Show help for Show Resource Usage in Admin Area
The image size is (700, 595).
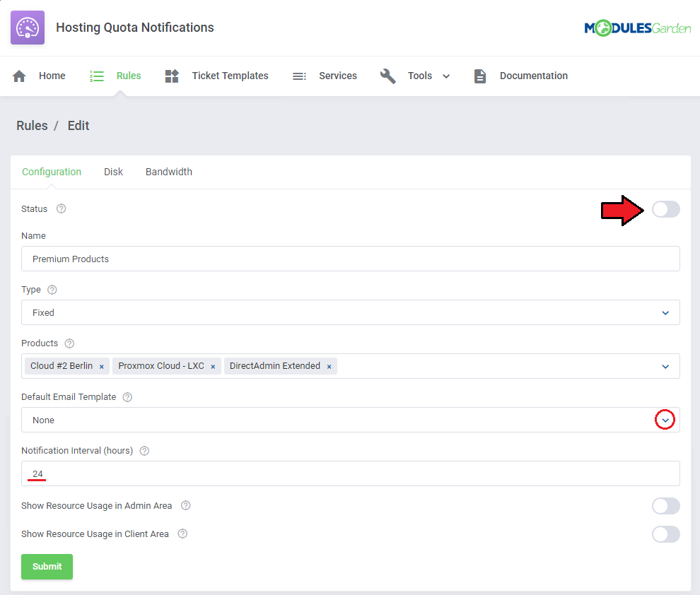(186, 505)
